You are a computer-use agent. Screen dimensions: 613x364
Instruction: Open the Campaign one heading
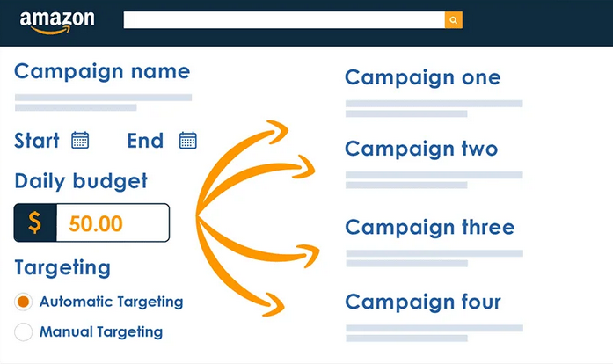(x=423, y=77)
